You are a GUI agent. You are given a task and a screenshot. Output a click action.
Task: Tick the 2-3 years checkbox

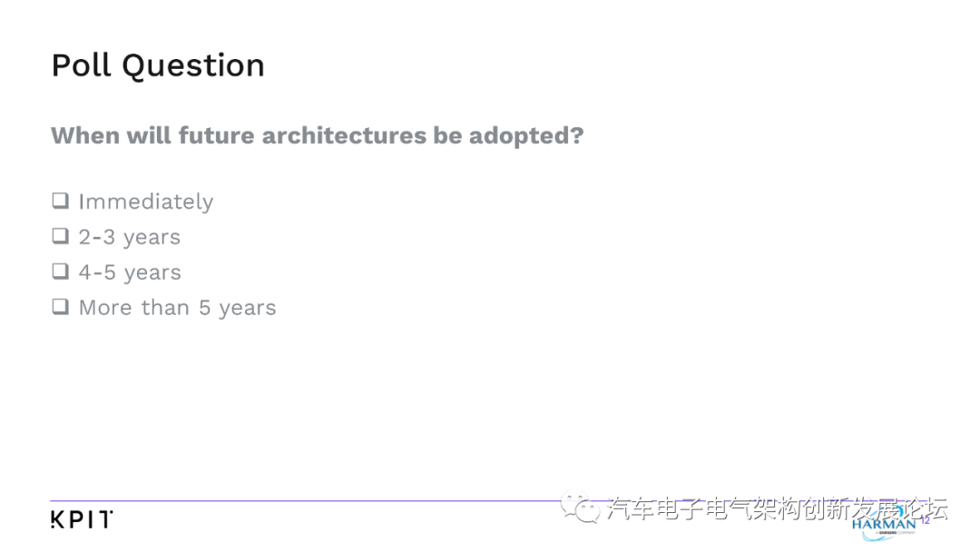(61, 236)
